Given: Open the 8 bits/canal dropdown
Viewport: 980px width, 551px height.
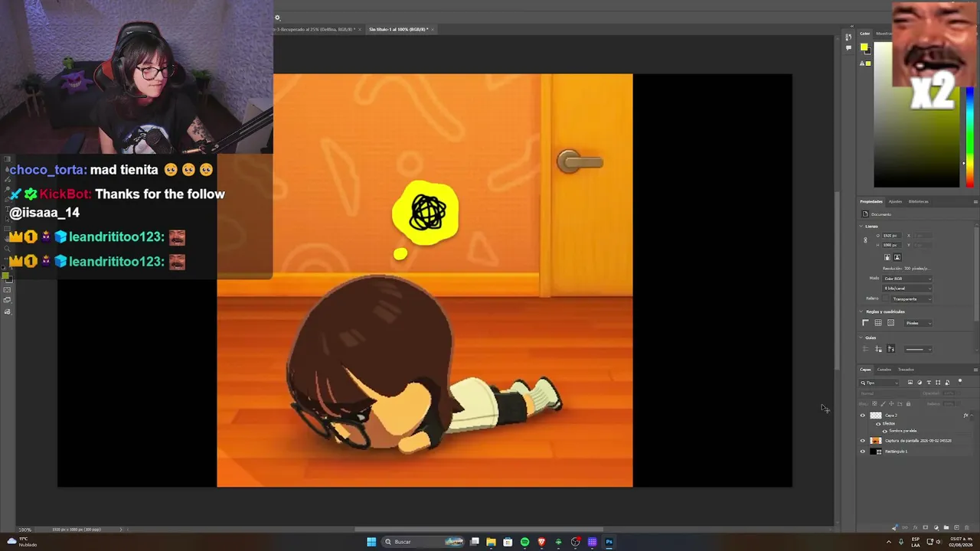Looking at the screenshot, I should 907,289.
